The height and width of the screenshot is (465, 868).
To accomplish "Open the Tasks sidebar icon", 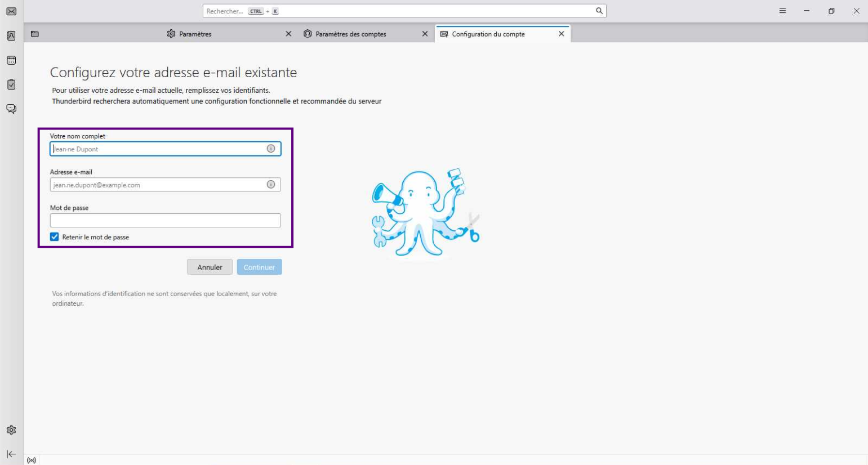I will pos(11,84).
